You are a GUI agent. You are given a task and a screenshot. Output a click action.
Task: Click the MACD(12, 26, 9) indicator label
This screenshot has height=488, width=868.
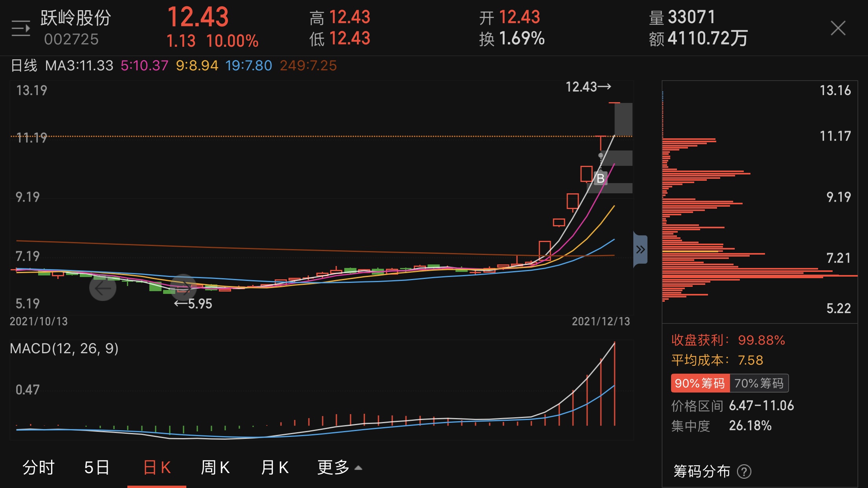[64, 349]
